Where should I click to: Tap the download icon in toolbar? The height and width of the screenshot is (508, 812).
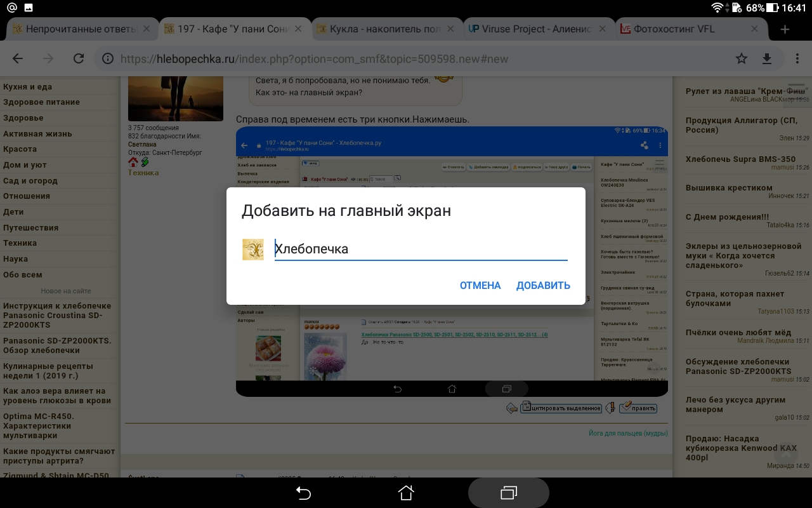point(767,58)
